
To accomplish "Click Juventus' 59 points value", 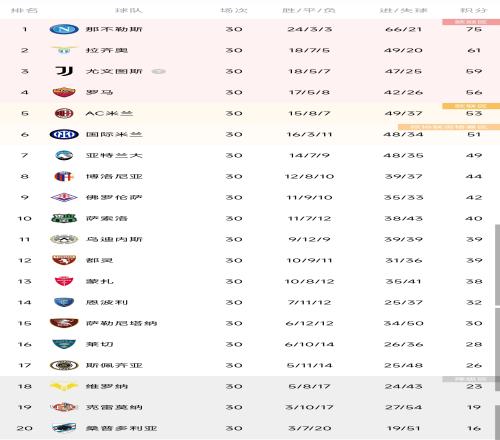I will (x=474, y=71).
